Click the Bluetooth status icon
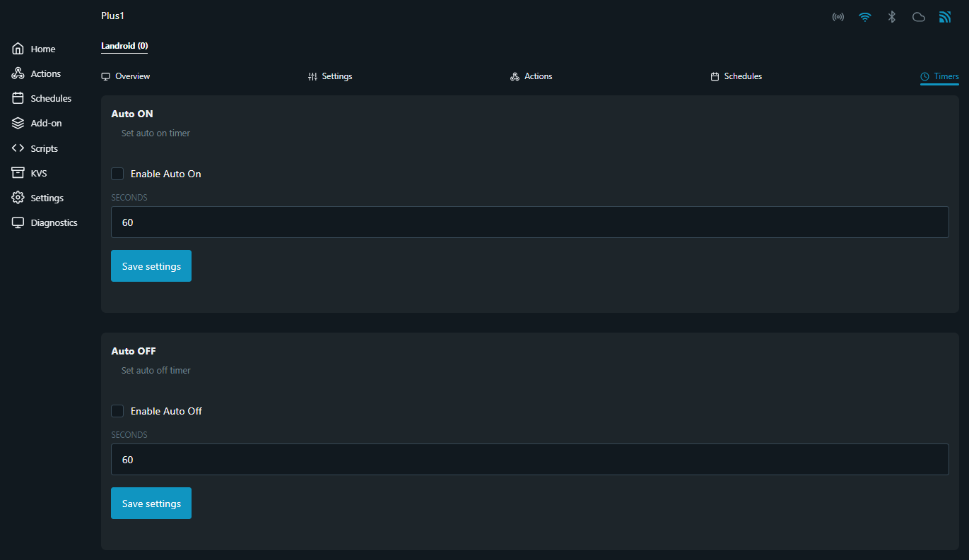Image resolution: width=969 pixels, height=560 pixels. pyautogui.click(x=892, y=17)
